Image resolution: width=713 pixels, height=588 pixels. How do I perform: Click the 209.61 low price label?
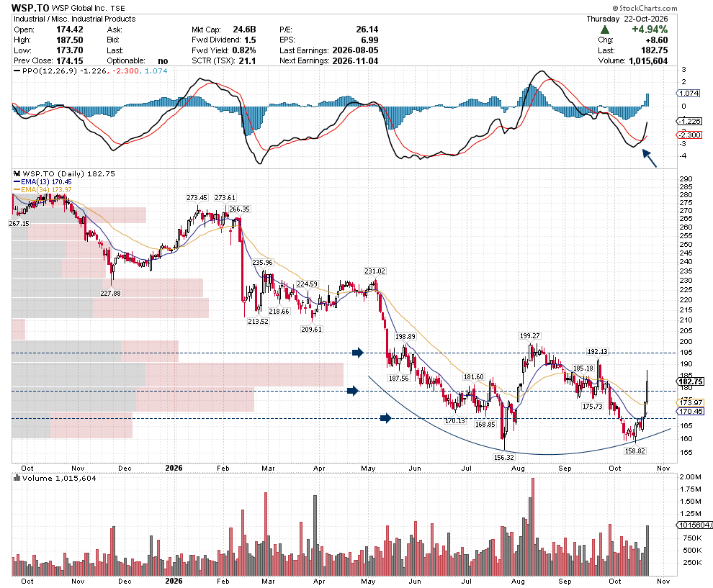(x=311, y=329)
